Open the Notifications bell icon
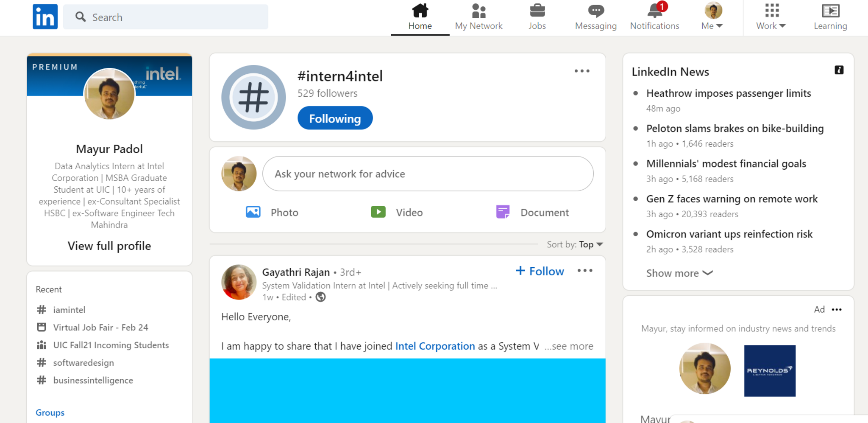Screen dimensions: 868x423 click(654, 11)
